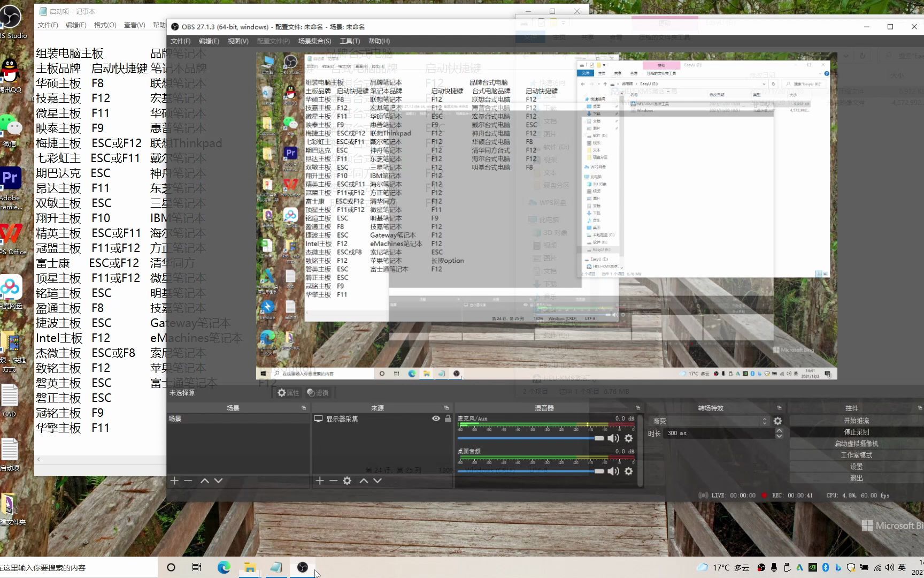Image resolution: width=924 pixels, height=578 pixels.
Task: Switch input language via 英 indicator
Action: 902,567
